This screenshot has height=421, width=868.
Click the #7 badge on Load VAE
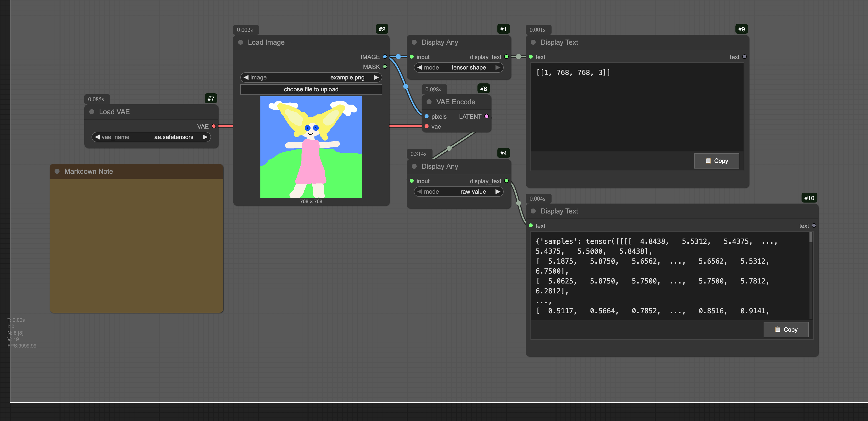[211, 99]
